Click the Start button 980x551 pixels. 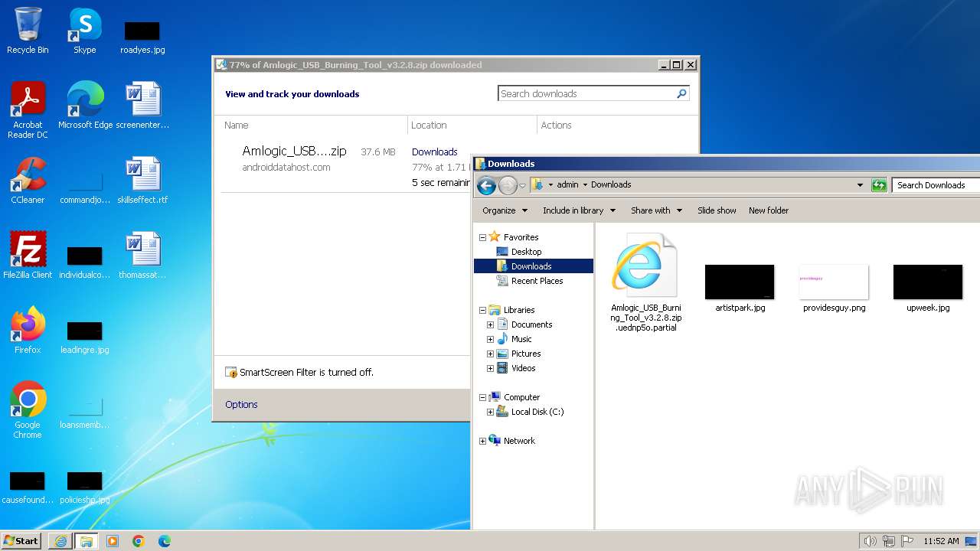point(21,540)
